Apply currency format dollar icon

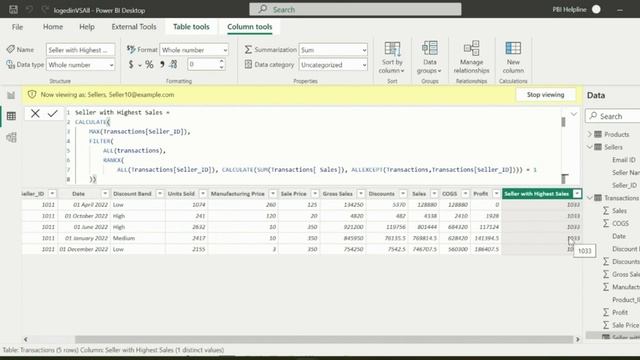[x=131, y=64]
